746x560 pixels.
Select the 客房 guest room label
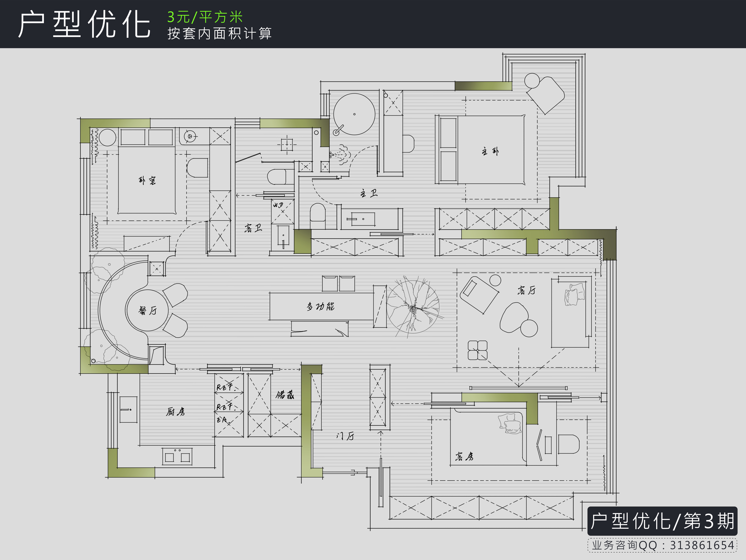464,456
